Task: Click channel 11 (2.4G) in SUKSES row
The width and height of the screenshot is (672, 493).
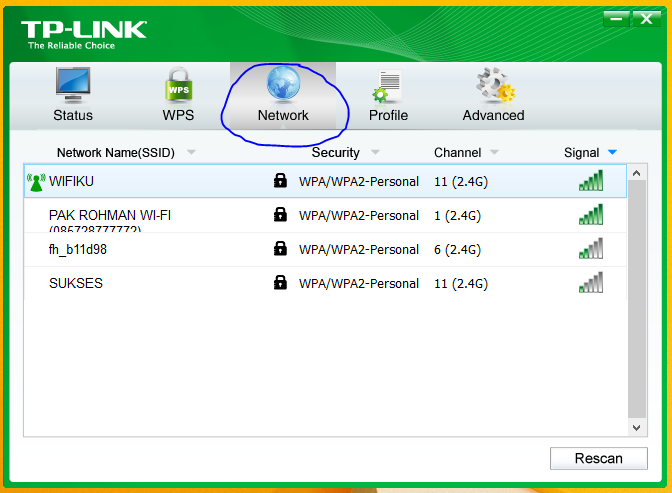Action: 461,283
